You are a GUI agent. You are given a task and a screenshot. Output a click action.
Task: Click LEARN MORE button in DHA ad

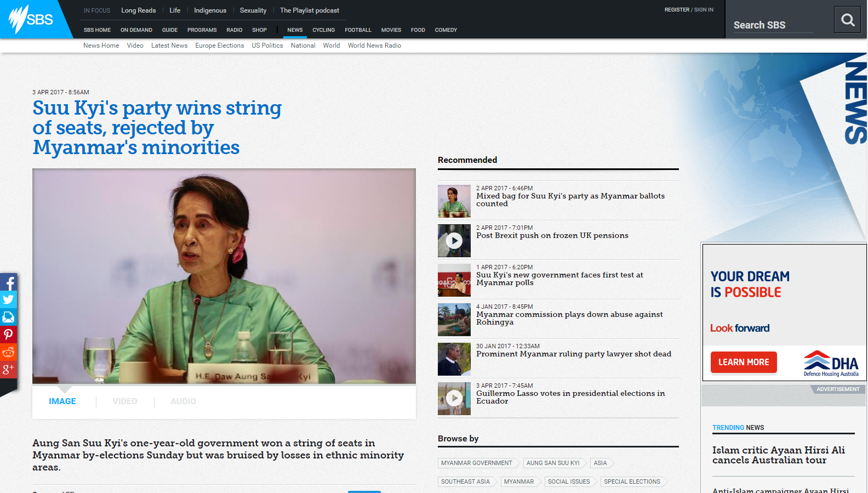coord(744,362)
